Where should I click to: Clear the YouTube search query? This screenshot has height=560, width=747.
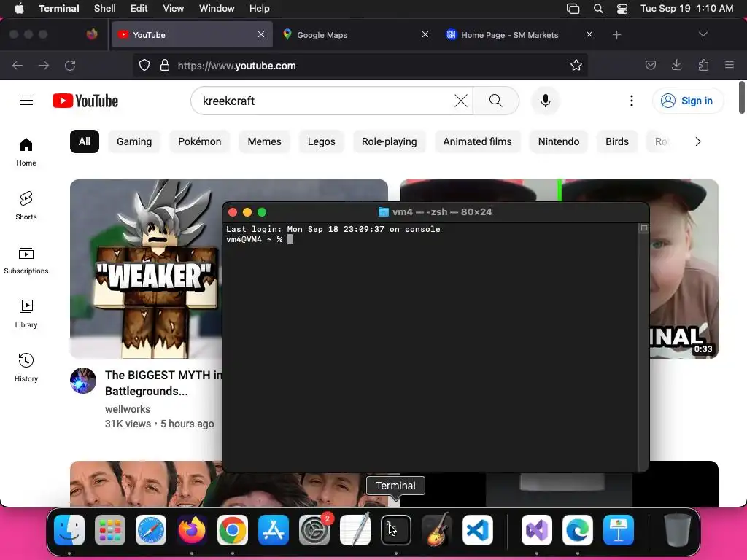coord(461,101)
